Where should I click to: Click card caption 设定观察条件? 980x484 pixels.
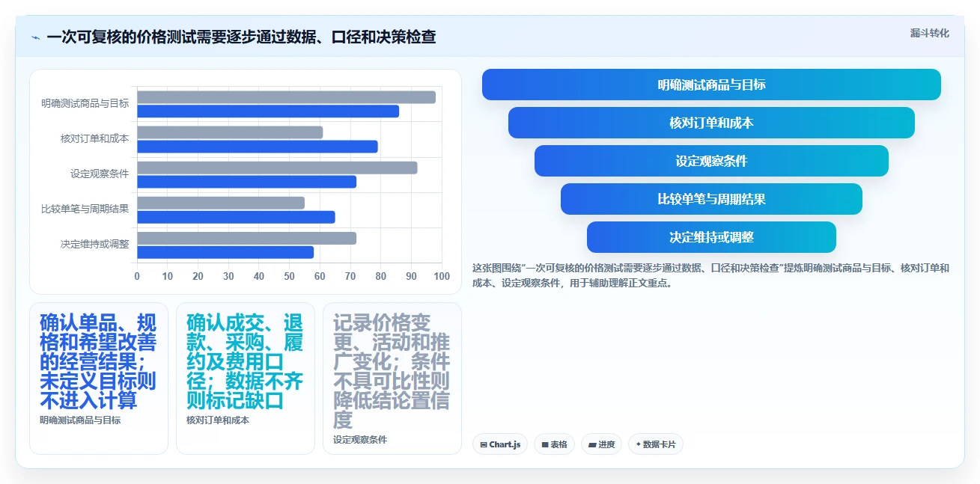[x=360, y=440]
